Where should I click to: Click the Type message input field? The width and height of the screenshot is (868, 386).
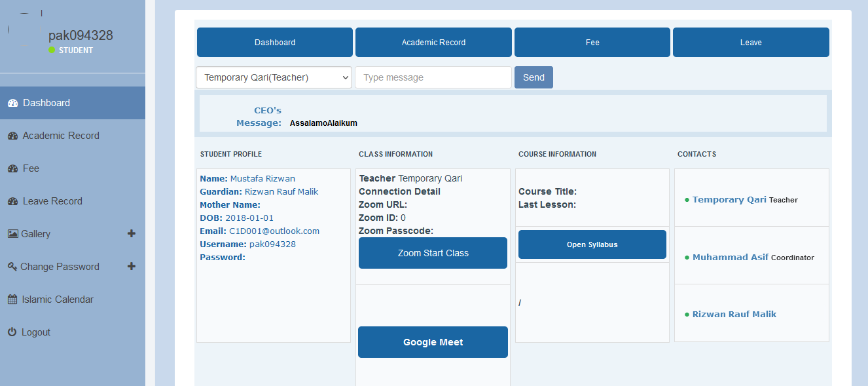click(433, 77)
